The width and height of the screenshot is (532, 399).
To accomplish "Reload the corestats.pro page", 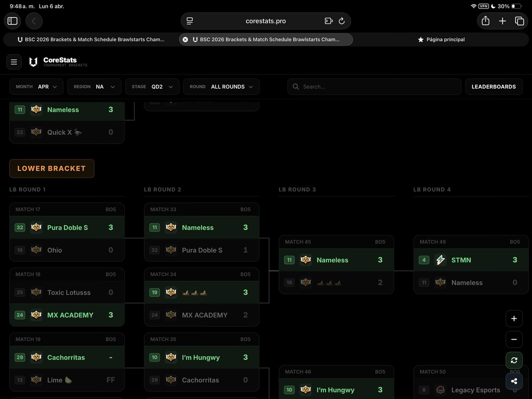I will 341,21.
